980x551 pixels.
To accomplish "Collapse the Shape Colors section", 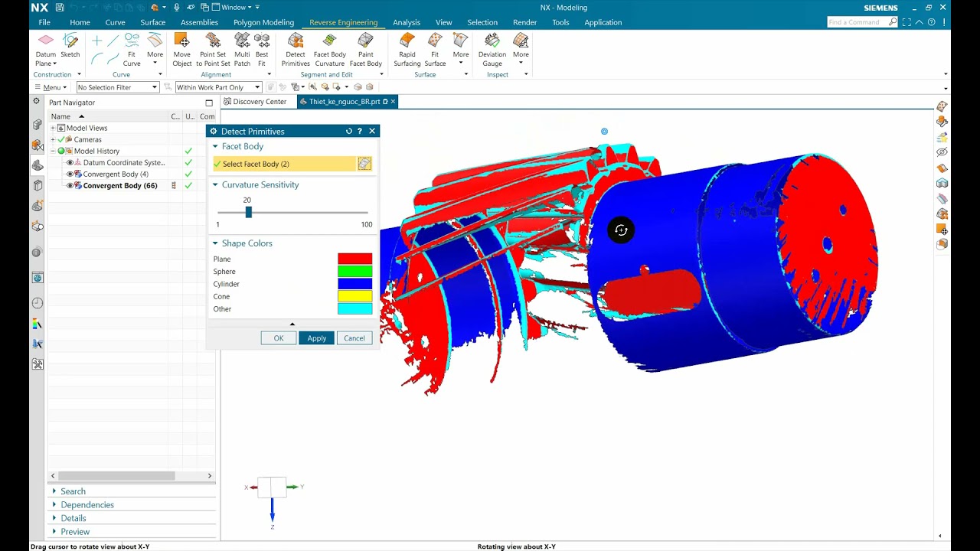I will coord(215,243).
